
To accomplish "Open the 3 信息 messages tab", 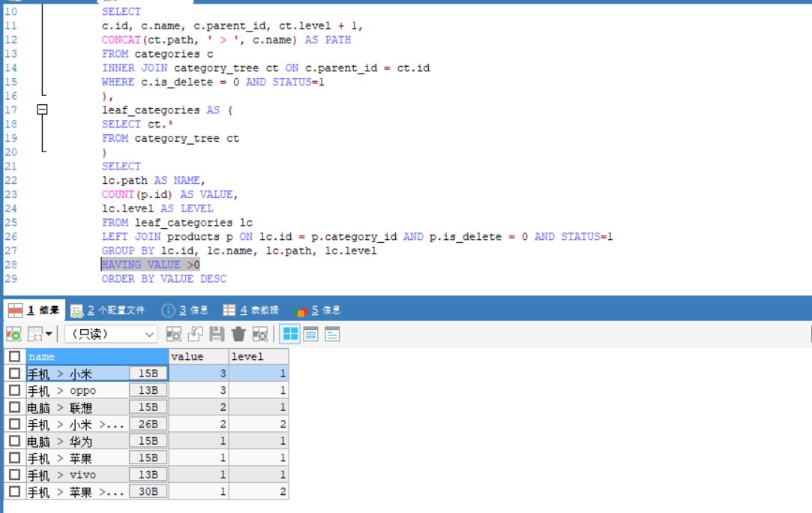I will [x=185, y=310].
